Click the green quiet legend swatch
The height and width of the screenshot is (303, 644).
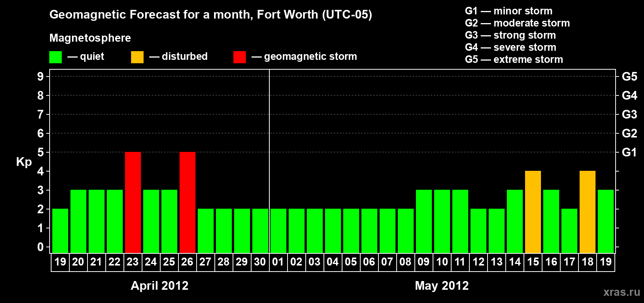tap(56, 57)
